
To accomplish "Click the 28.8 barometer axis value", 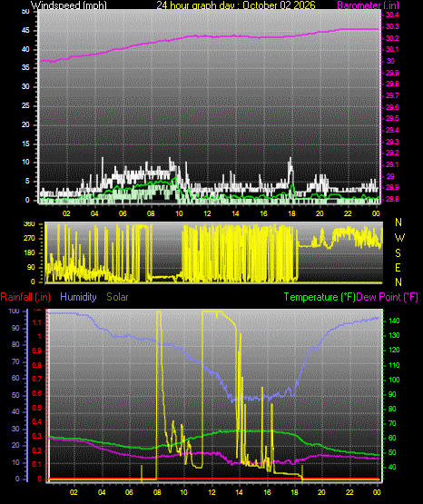I will (x=392, y=199).
